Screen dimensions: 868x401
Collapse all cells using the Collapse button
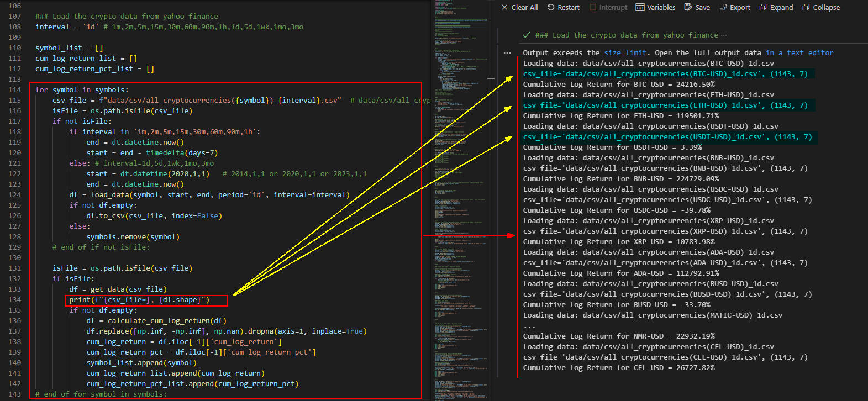point(821,7)
